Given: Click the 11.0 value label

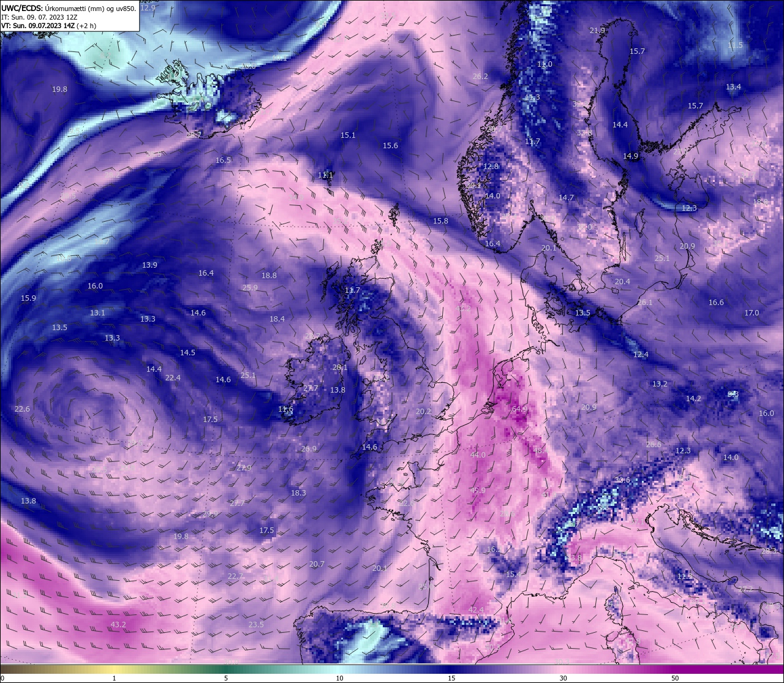Looking at the screenshot, I should coord(545,64).
